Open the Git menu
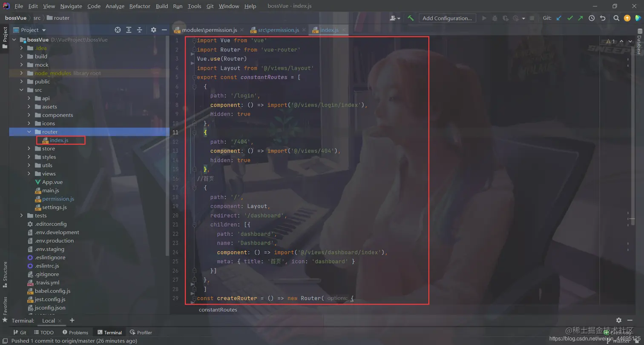Screen dimensions: 644x345 210,6
